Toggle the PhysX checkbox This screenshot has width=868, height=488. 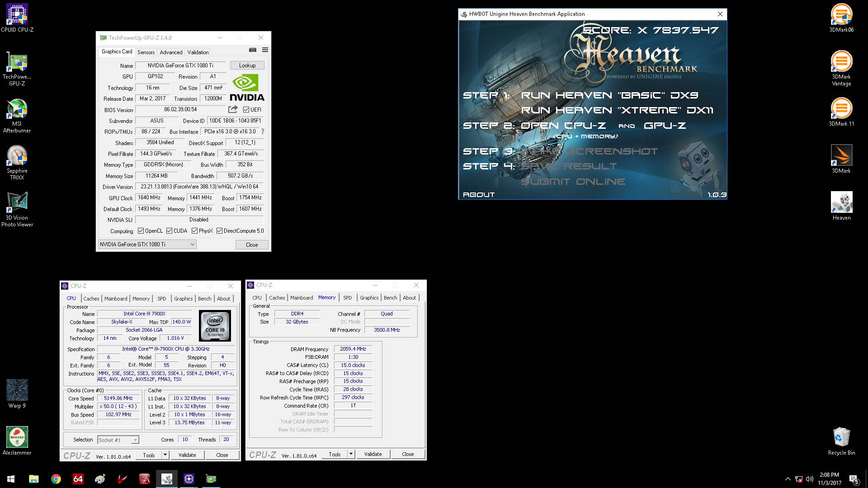(x=194, y=231)
